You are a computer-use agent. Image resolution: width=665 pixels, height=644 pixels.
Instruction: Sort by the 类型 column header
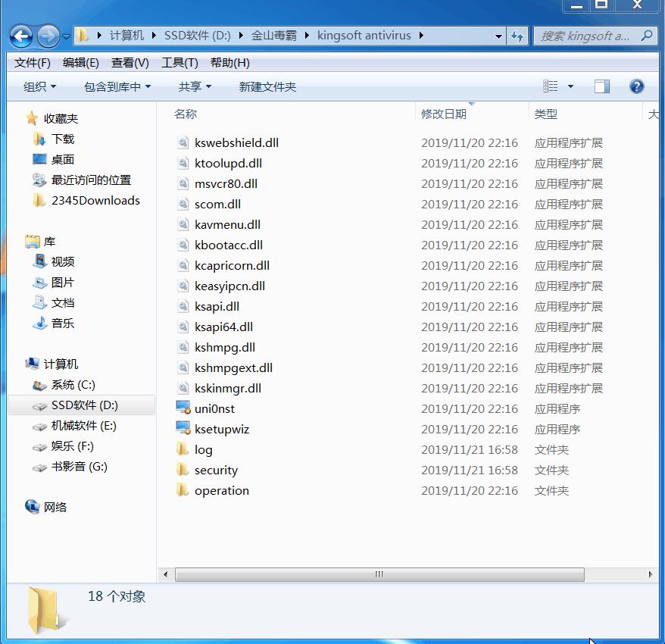pos(545,114)
